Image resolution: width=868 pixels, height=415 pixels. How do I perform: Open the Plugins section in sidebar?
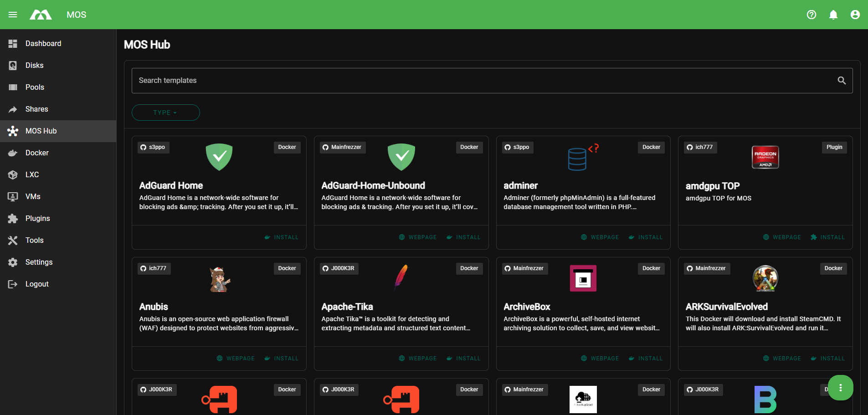coord(37,219)
